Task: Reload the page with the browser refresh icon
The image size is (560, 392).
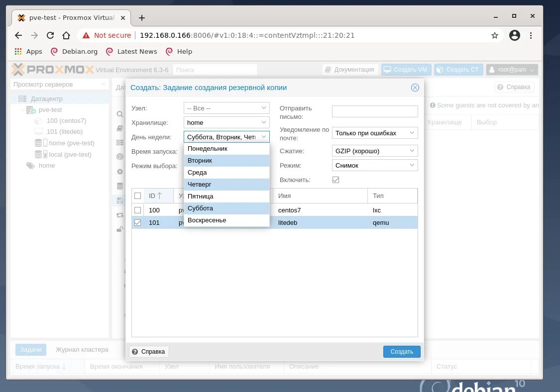Action: tap(50, 35)
